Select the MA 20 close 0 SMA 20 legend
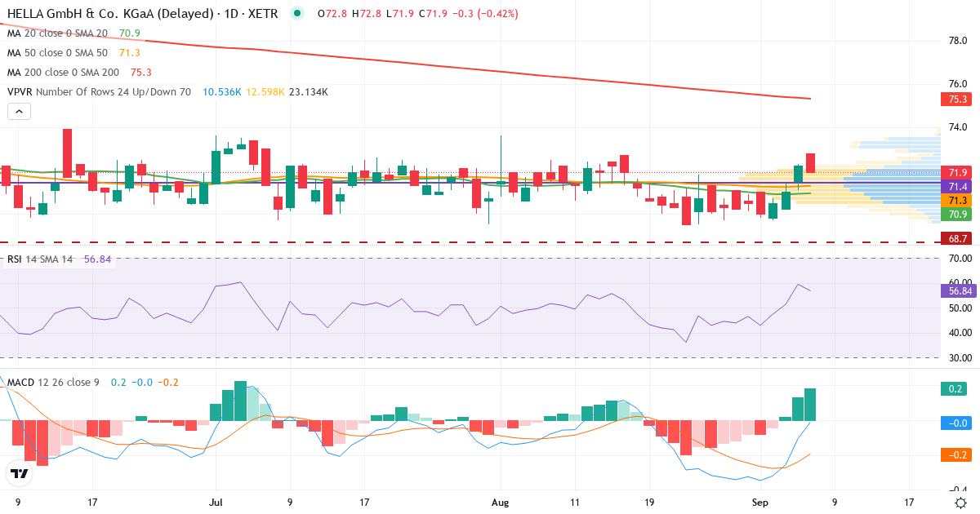 [x=58, y=33]
